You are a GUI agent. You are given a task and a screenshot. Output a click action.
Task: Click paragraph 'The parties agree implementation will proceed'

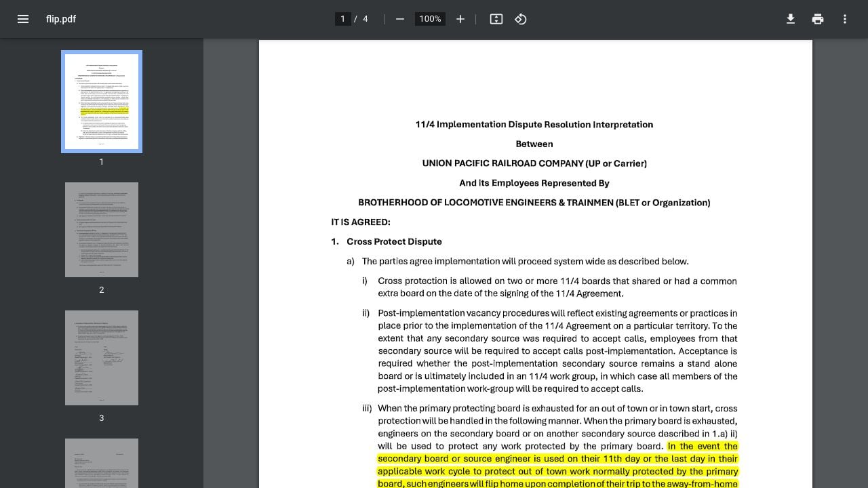click(526, 262)
